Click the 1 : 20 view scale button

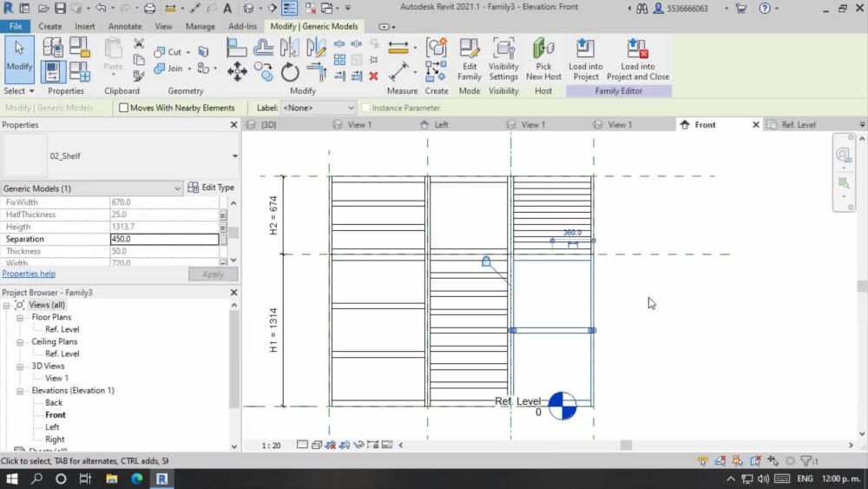pyautogui.click(x=271, y=446)
